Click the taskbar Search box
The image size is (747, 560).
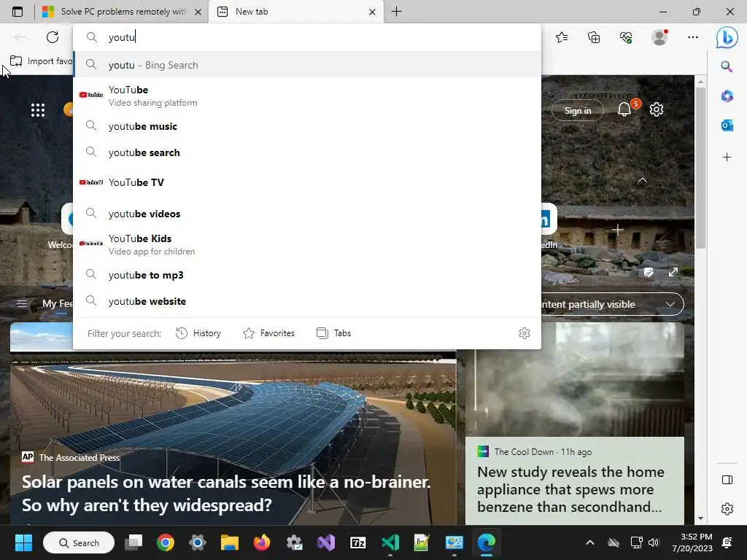point(79,542)
